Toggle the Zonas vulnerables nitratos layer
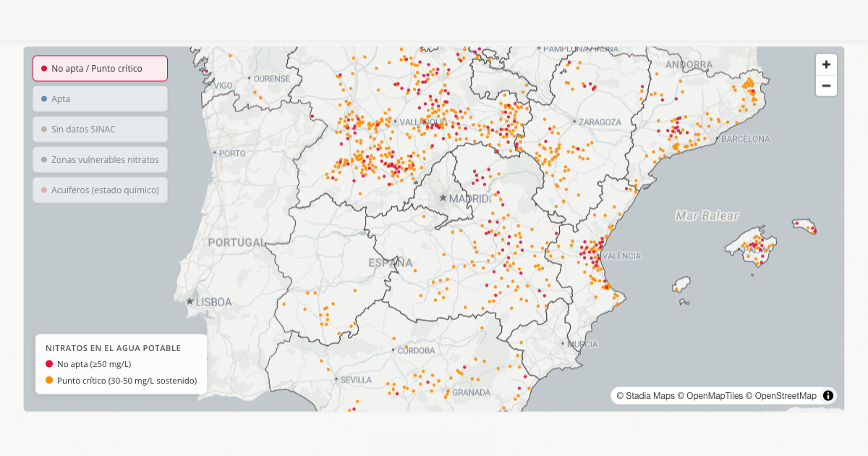Screen dimensions: 868x456 click(99, 159)
